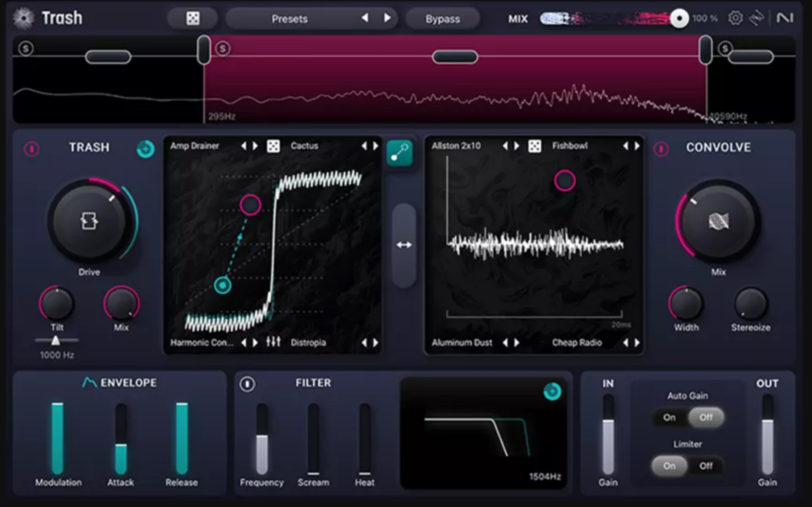
Task: Click the Native Instruments logo
Action: tap(785, 18)
